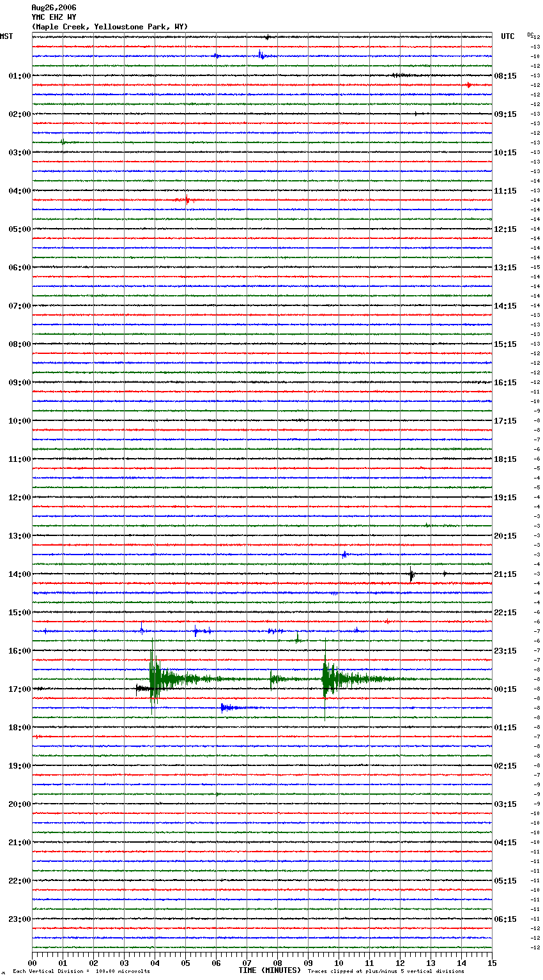Click the 00:15 UTC row label
The width and height of the screenshot is (543, 980).
click(505, 689)
